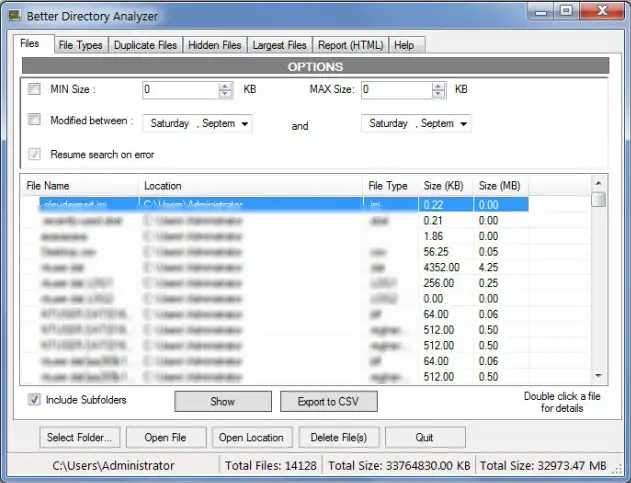Select the highlighted row with size 0.22
This screenshot has width=631, height=483.
284,204
